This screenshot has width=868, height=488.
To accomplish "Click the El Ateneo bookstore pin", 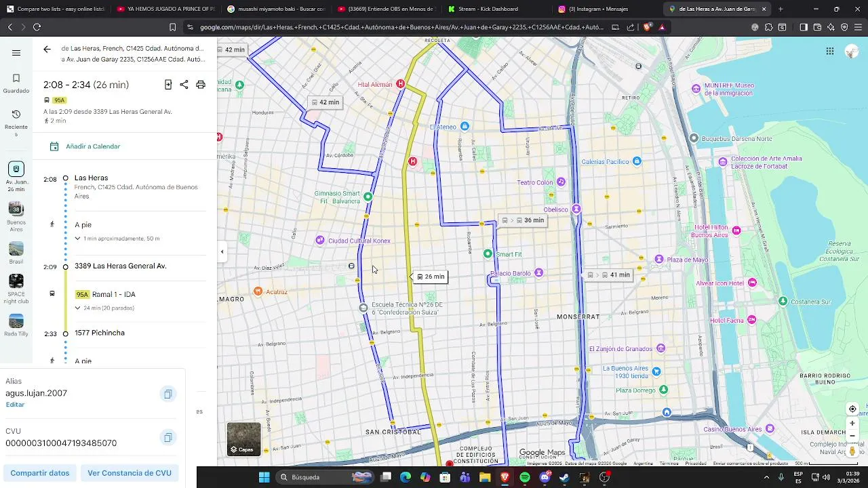I will click(465, 126).
